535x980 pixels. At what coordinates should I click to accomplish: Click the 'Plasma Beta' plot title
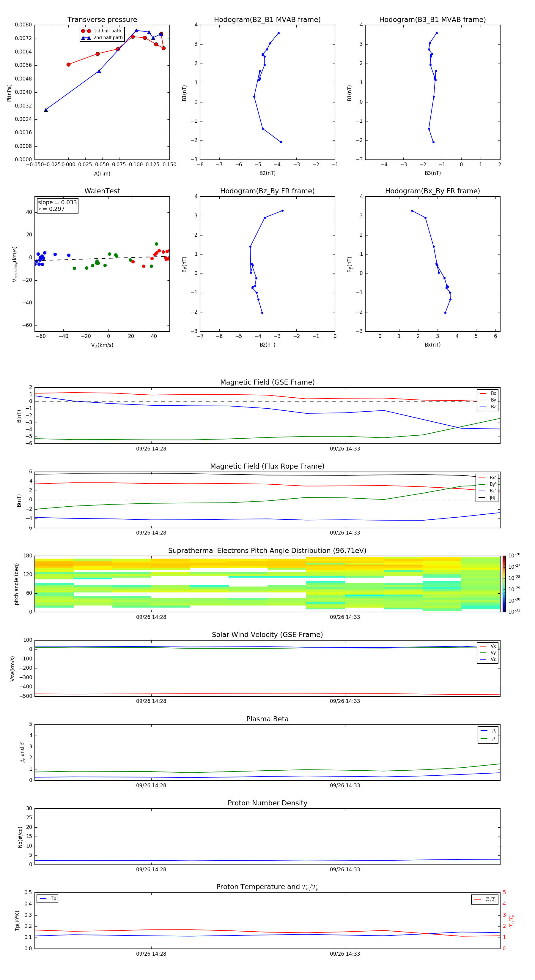(267, 719)
